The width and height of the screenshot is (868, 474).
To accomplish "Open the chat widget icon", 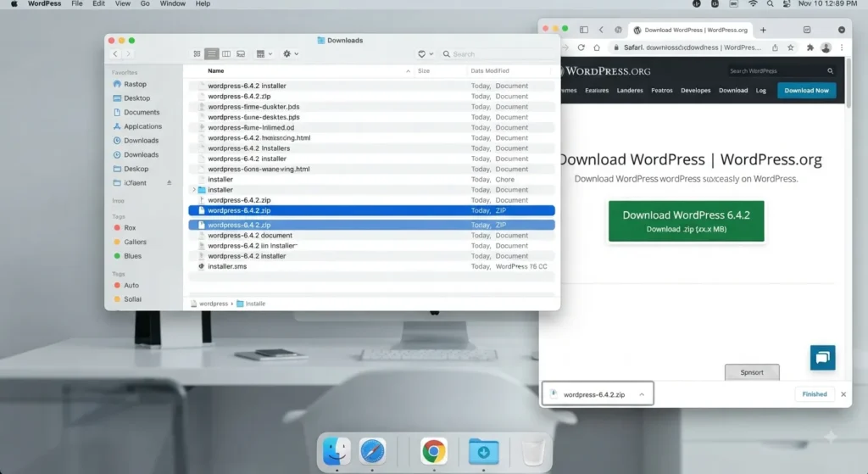I will tap(822, 358).
